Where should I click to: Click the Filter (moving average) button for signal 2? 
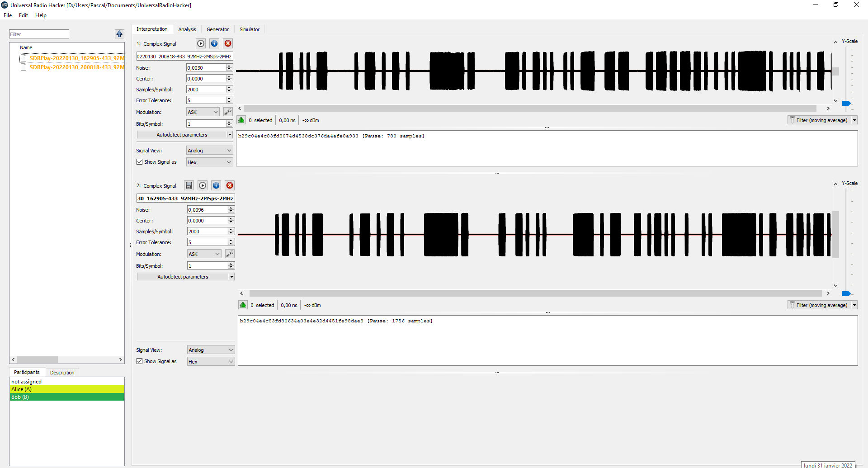coord(819,305)
